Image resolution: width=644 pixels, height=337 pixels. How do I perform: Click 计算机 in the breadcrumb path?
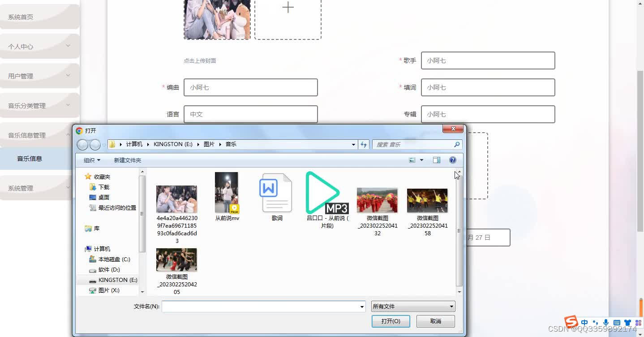point(134,144)
